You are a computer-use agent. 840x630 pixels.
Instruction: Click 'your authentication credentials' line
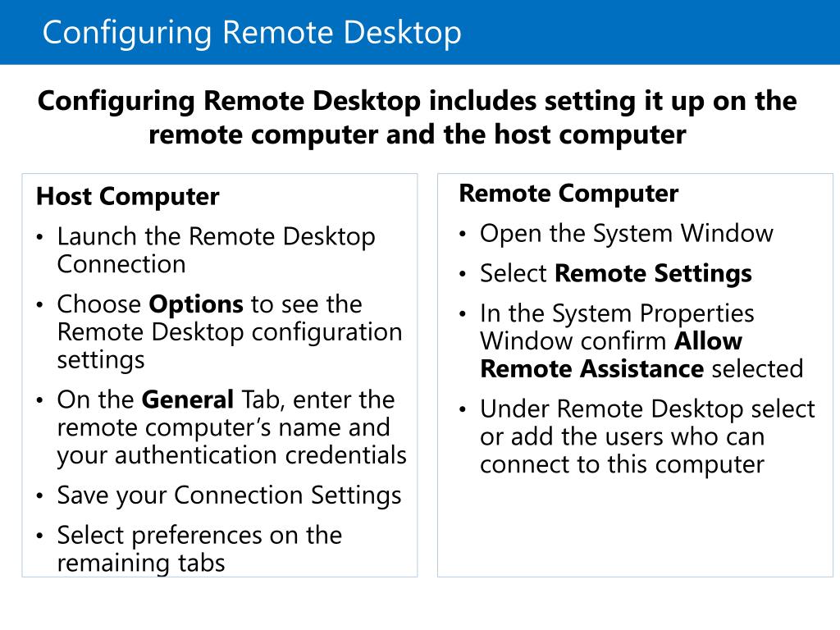click(231, 456)
